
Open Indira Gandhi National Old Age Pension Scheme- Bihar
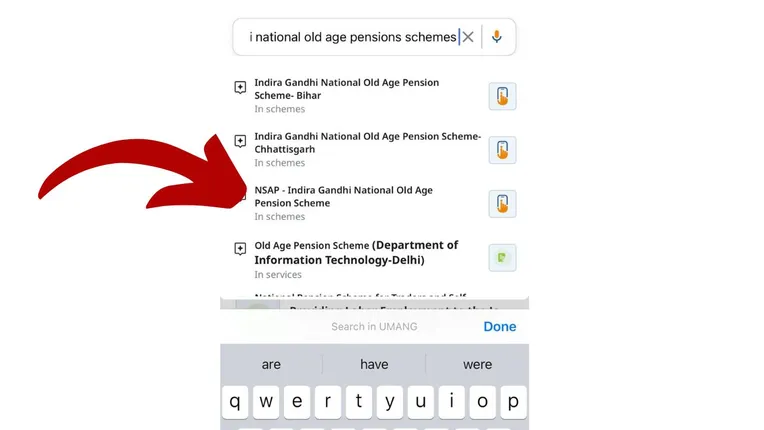346,89
